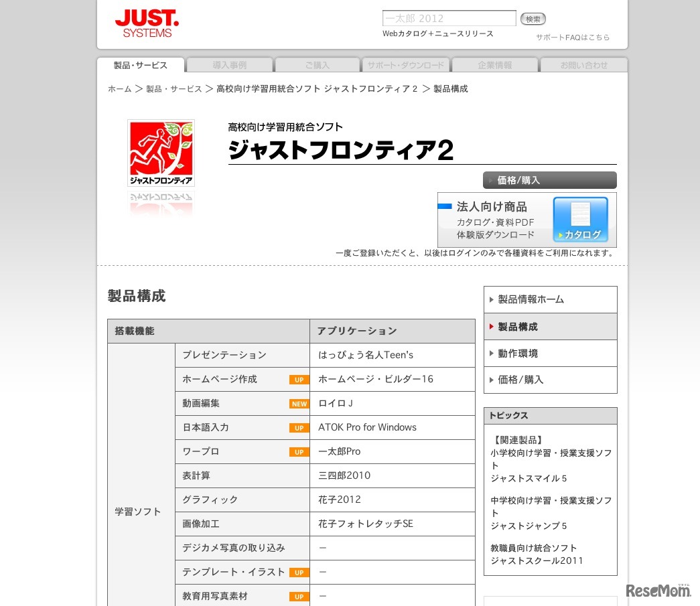Click the JUST.SYSTEMS logo

(x=146, y=22)
